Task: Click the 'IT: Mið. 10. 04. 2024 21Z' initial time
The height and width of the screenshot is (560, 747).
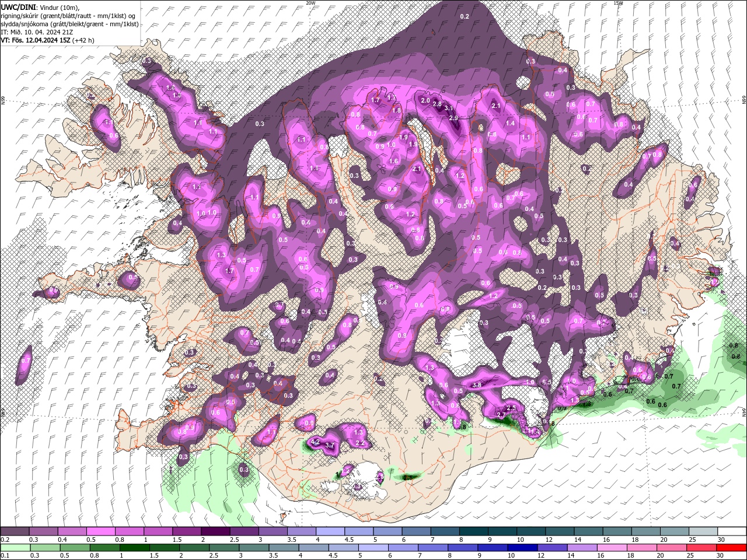Action: click(x=36, y=32)
